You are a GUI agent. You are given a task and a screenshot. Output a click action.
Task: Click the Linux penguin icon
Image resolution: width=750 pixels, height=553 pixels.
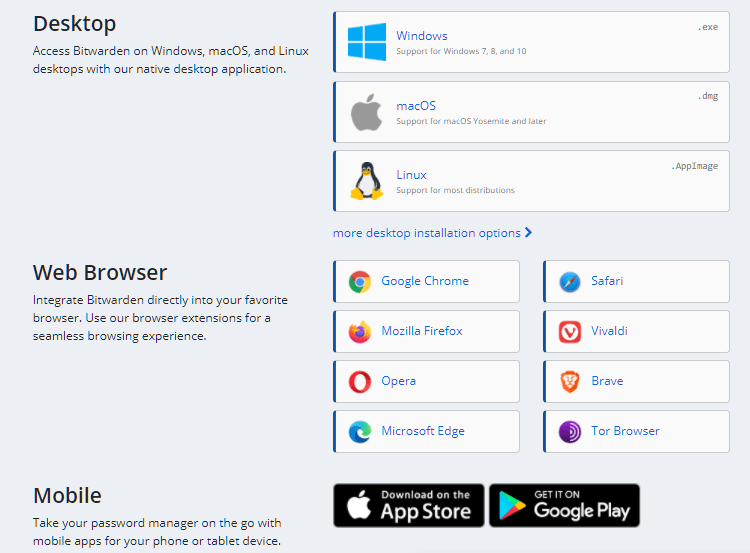coord(367,181)
